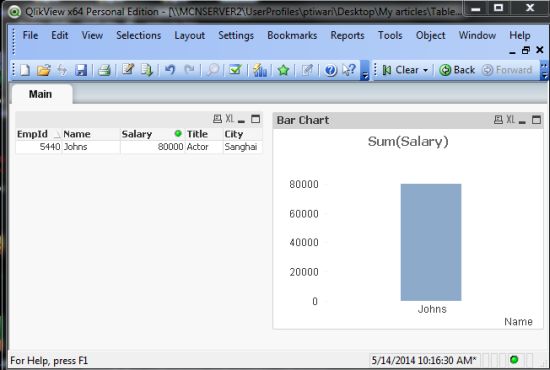Switch to the Main sheet tab
This screenshot has height=370, width=550.
coord(41,94)
